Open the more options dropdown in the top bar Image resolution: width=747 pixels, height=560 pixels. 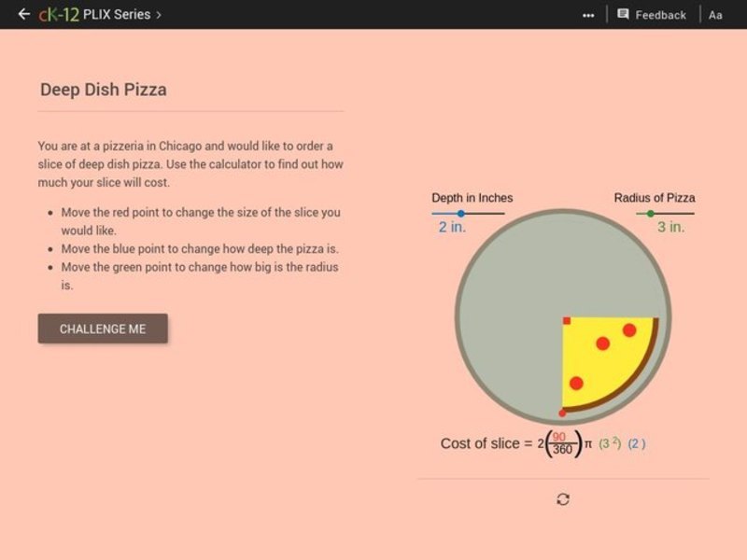point(589,14)
